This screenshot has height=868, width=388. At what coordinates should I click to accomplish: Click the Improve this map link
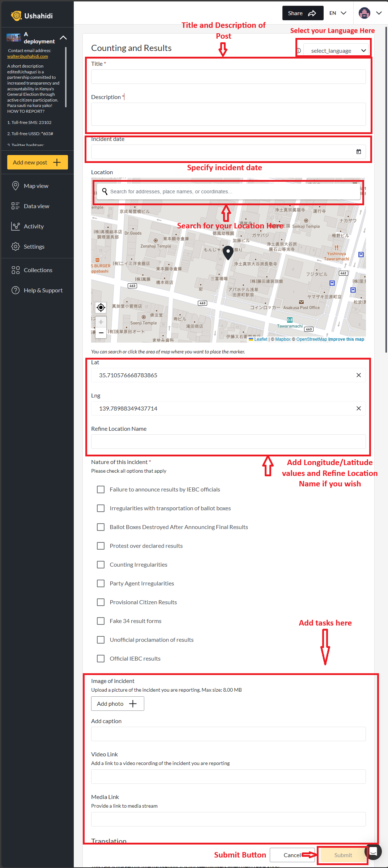click(x=346, y=339)
